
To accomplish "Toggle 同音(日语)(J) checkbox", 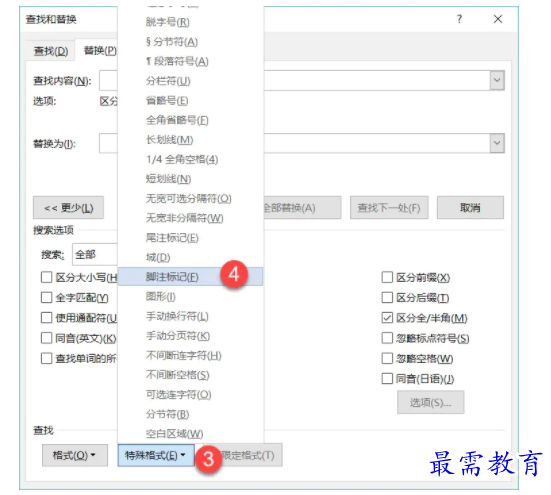I will pyautogui.click(x=387, y=379).
